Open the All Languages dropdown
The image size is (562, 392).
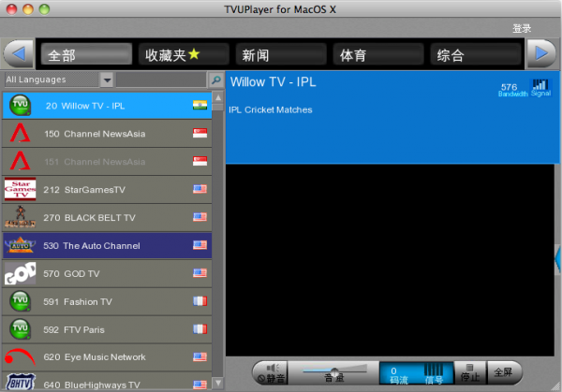pos(59,80)
